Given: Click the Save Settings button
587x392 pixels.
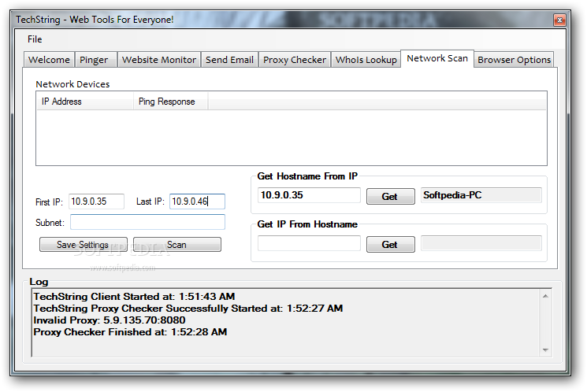Looking at the screenshot, I should [83, 245].
